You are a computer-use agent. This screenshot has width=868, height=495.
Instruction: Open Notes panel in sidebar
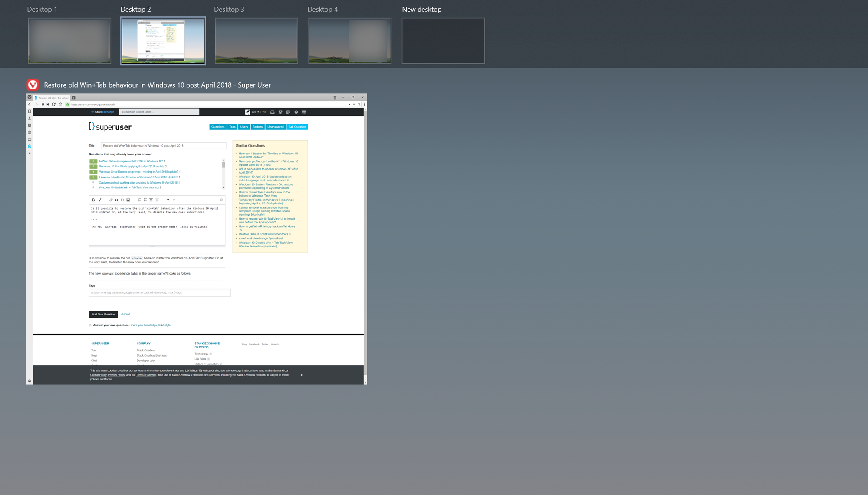30,125
